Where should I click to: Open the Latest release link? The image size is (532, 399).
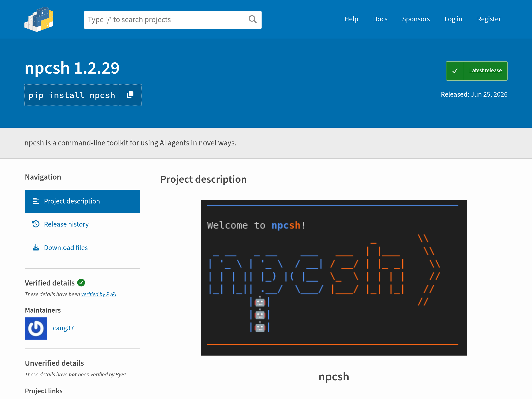485,70
